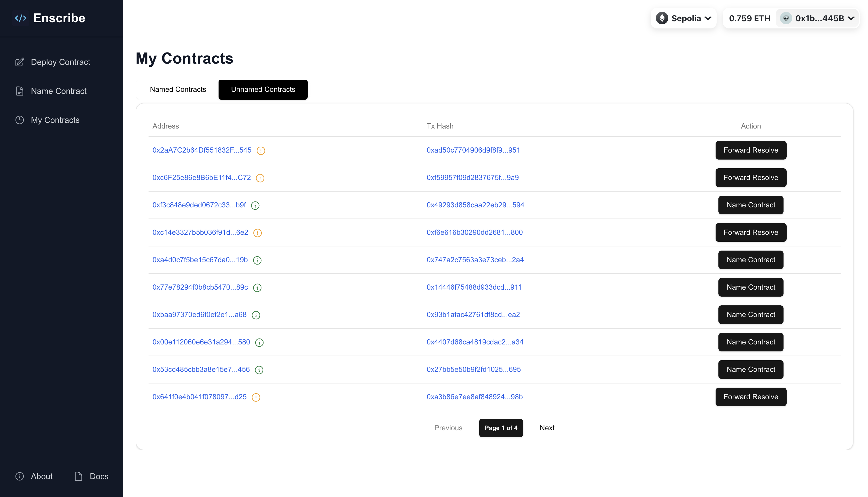Open address 0xa4d0c7f5be15c67da0...19b

(x=200, y=260)
